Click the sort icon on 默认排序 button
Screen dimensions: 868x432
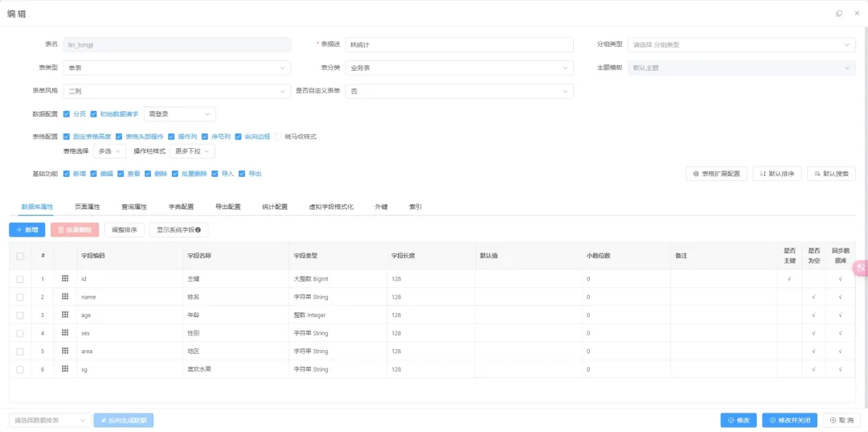pyautogui.click(x=762, y=174)
